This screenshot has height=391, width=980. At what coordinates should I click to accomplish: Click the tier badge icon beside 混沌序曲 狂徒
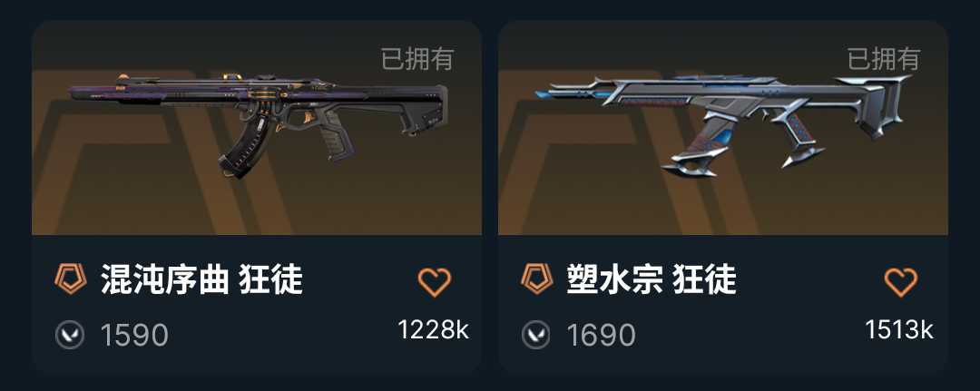pos(70,279)
